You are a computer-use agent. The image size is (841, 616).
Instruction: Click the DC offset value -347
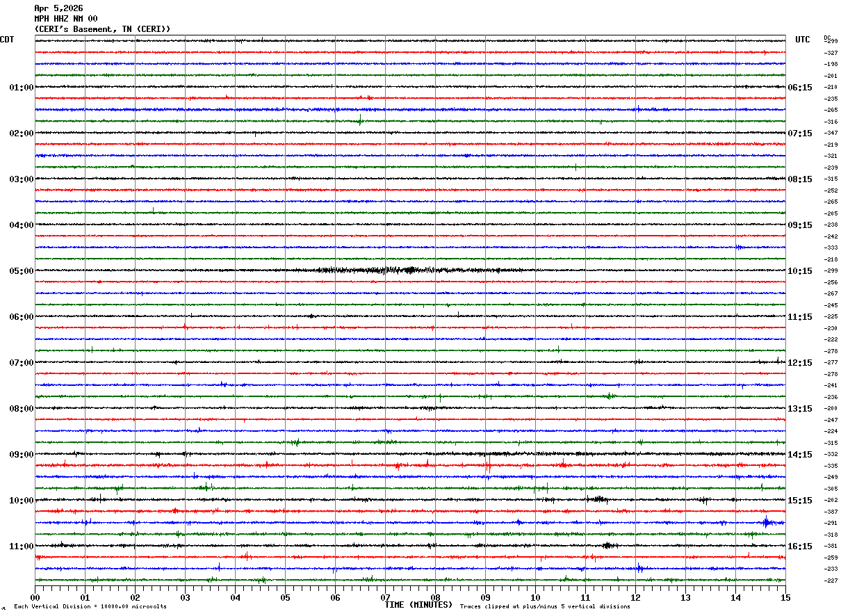tap(831, 133)
